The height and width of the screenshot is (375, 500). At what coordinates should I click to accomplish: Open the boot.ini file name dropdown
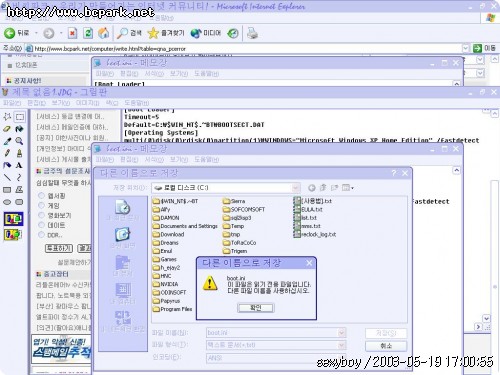pyautogui.click(x=342, y=333)
